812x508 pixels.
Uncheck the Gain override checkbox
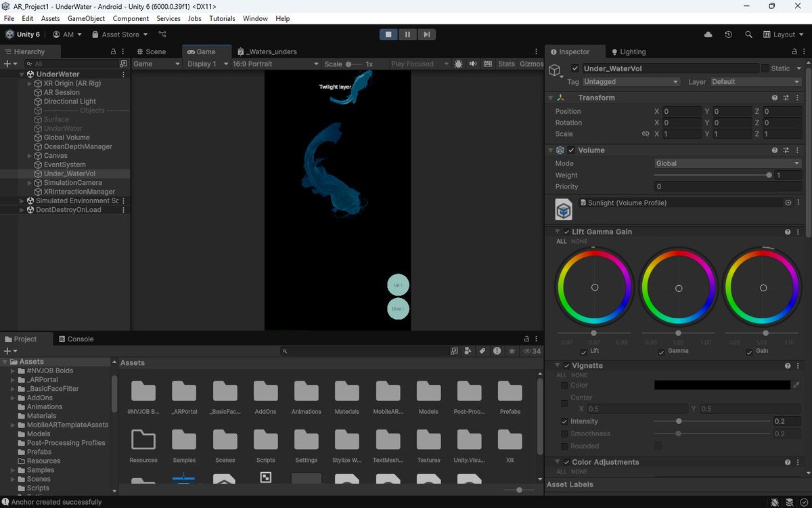pyautogui.click(x=750, y=352)
